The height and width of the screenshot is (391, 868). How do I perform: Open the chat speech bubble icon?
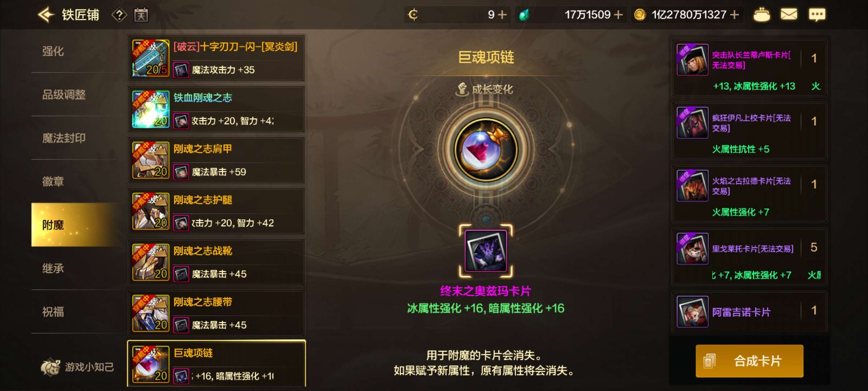(817, 15)
